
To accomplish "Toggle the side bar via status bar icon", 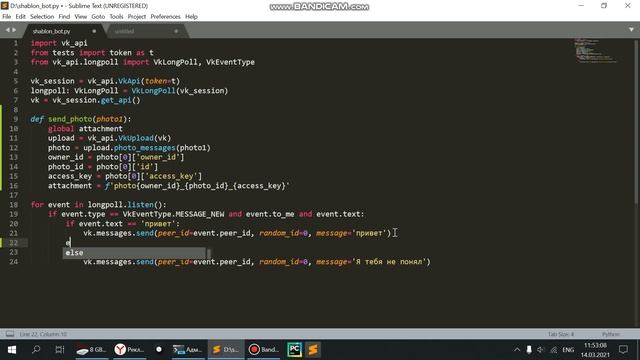I will pyautogui.click(x=10, y=334).
